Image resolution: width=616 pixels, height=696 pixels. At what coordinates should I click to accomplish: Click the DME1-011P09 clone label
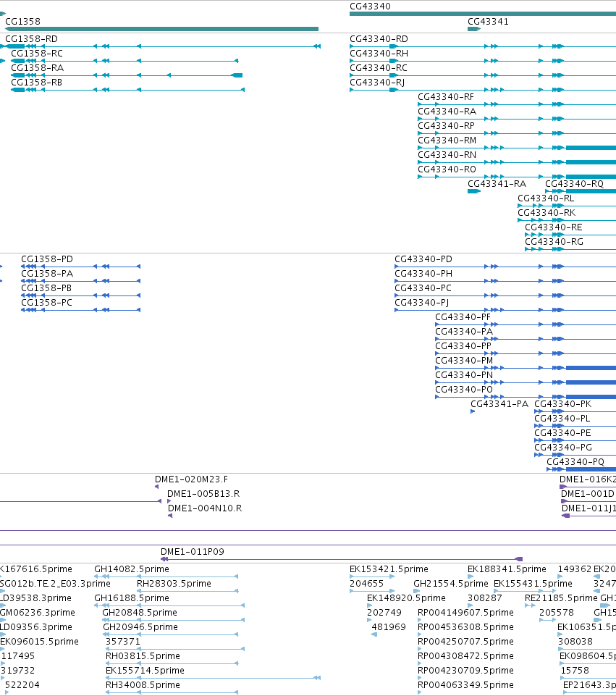pos(192,551)
